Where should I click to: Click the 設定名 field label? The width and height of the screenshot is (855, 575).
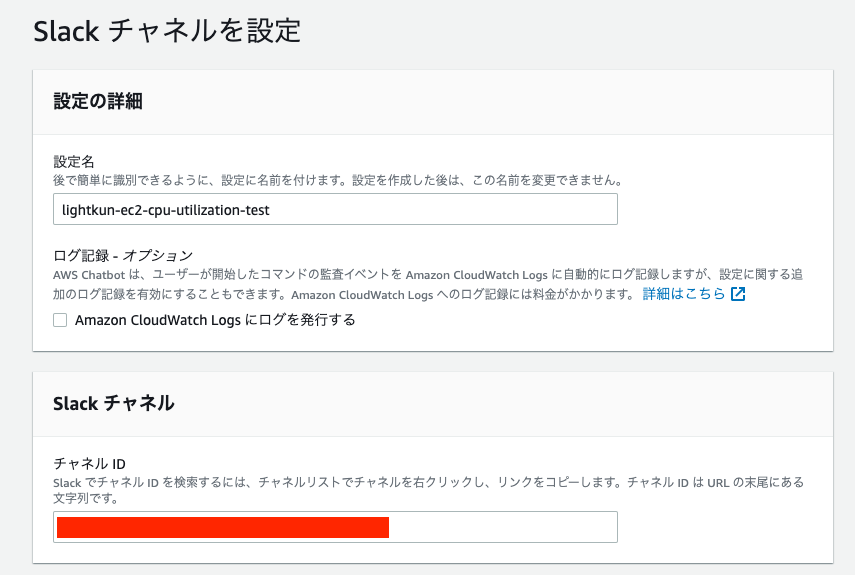(74, 161)
